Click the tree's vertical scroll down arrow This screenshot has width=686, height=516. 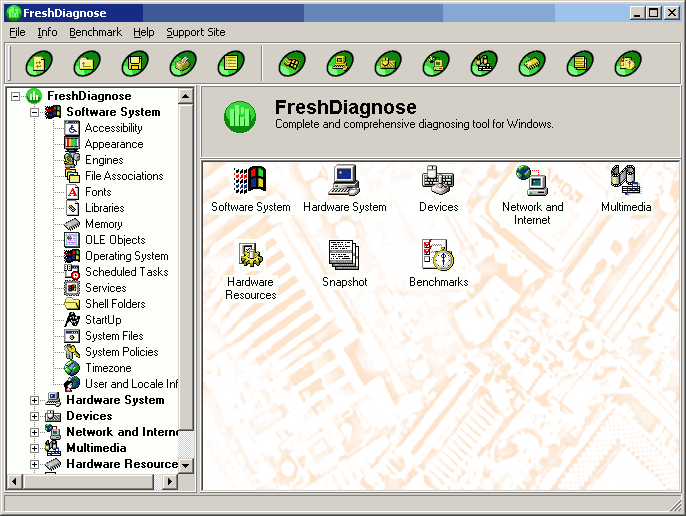[186, 465]
